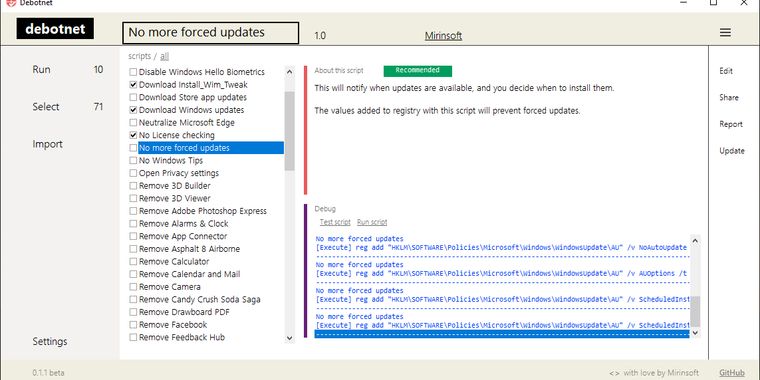Open Import in the sidebar

(x=48, y=144)
